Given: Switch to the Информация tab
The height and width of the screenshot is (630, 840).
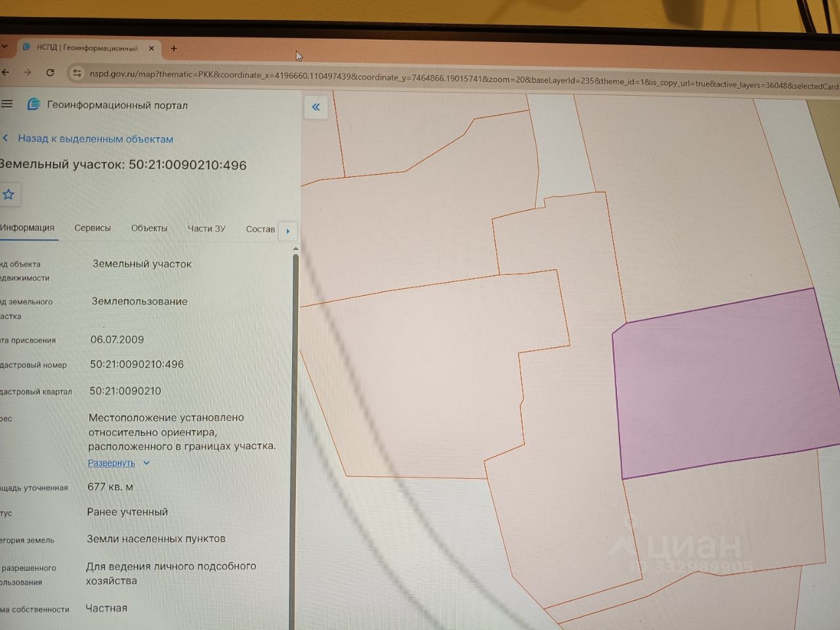Looking at the screenshot, I should pyautogui.click(x=28, y=228).
